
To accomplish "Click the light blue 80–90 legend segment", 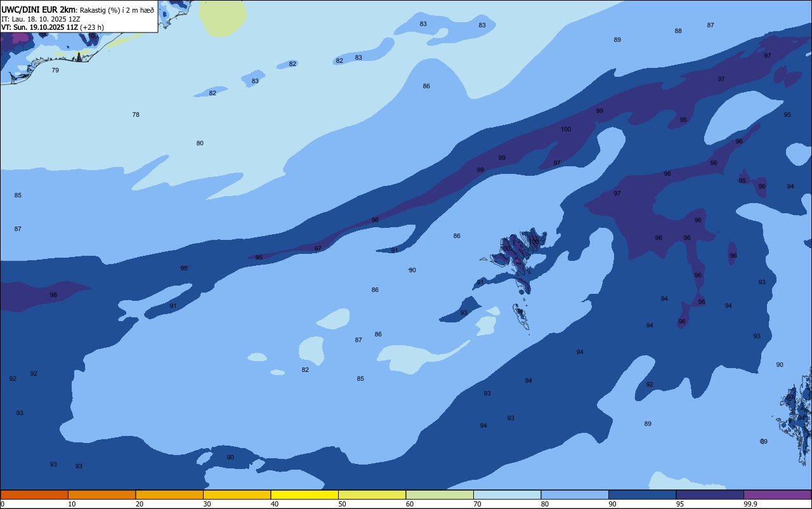I will [575, 494].
